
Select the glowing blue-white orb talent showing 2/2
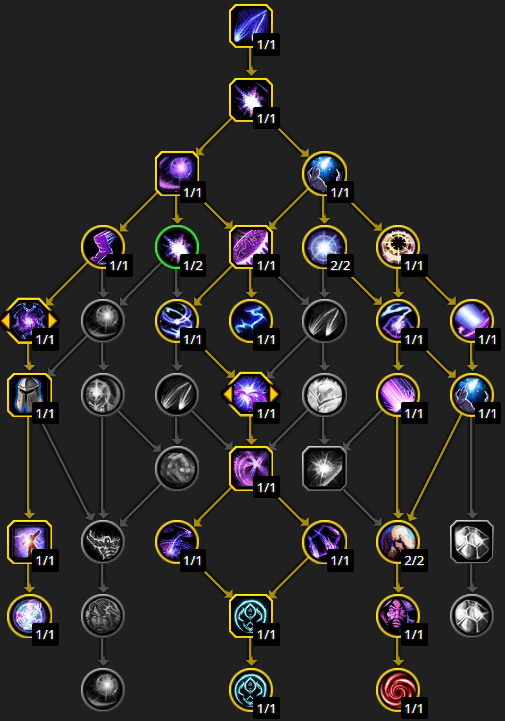point(324,247)
